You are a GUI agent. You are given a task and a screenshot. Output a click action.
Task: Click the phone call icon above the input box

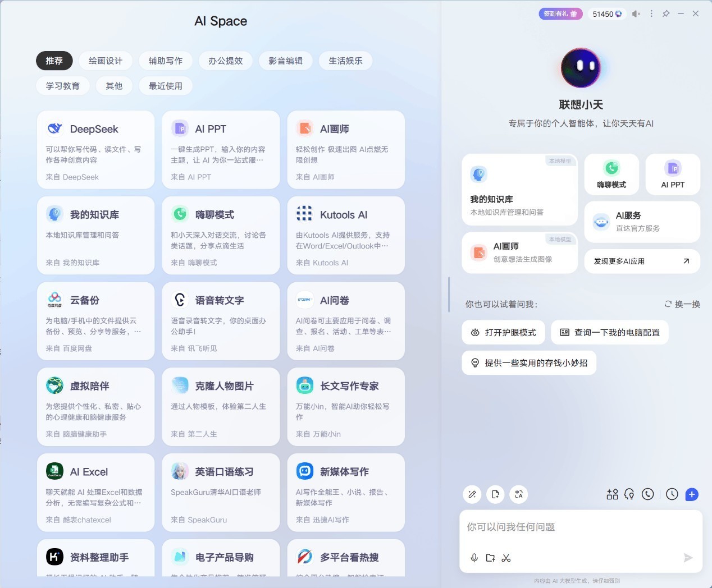point(648,494)
